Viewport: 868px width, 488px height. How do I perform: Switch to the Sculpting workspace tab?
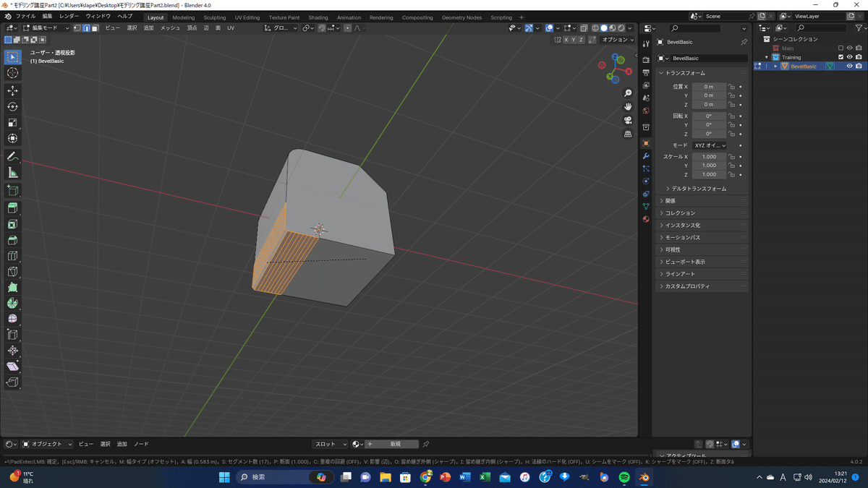click(214, 17)
